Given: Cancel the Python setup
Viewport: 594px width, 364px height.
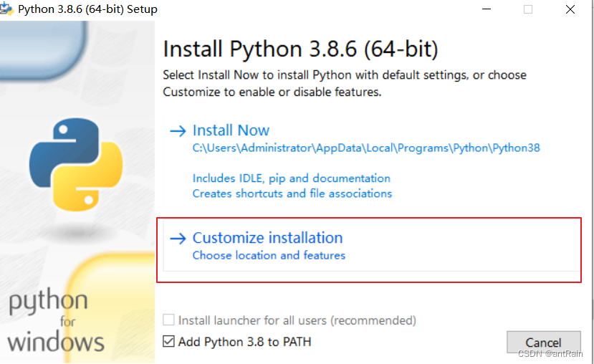Looking at the screenshot, I should (x=544, y=343).
